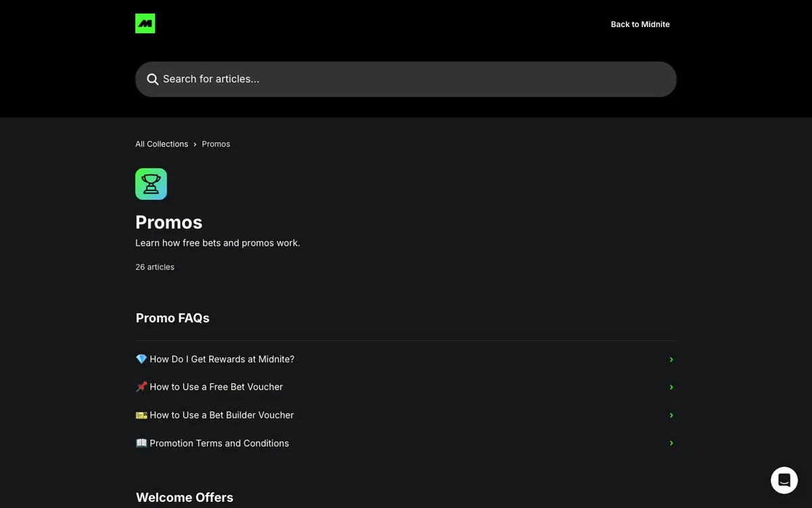This screenshot has width=812, height=508.
Task: Click the Welcome Offers section heading
Action: (185, 498)
